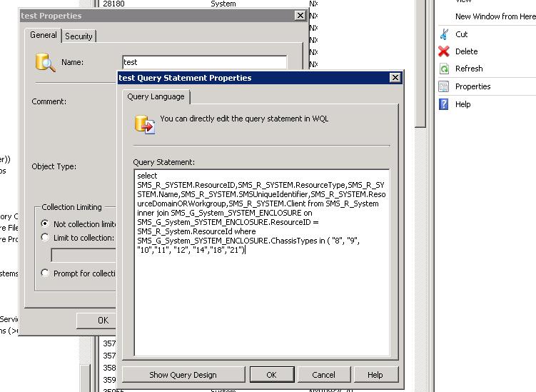Viewport: 536px width, 392px height.
Task: Close the test Query Statement Properties dialog
Action: (x=395, y=78)
